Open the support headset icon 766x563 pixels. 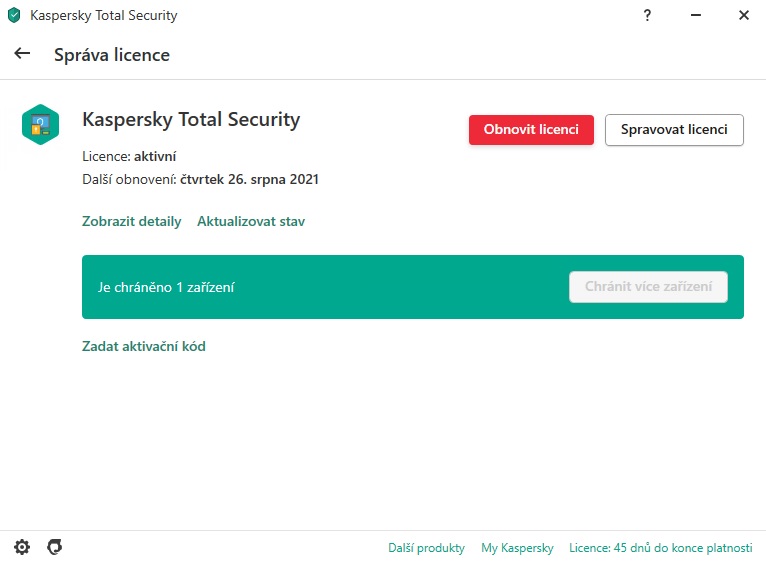click(55, 547)
